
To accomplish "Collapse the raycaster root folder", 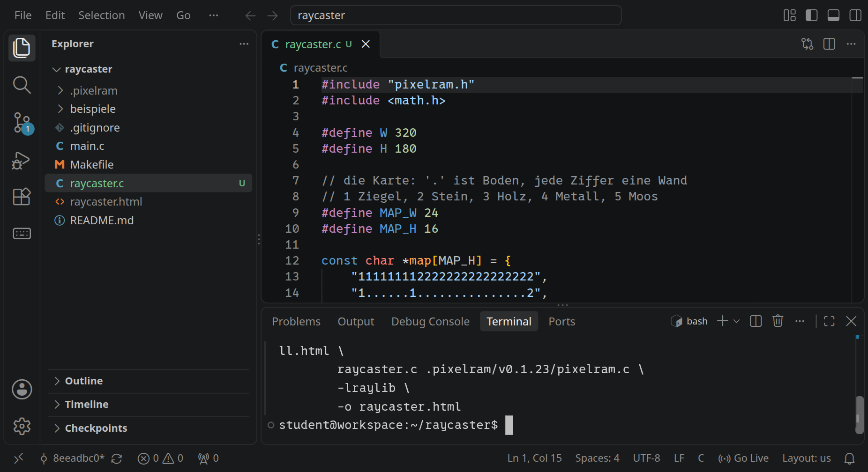I will [x=148, y=69].
